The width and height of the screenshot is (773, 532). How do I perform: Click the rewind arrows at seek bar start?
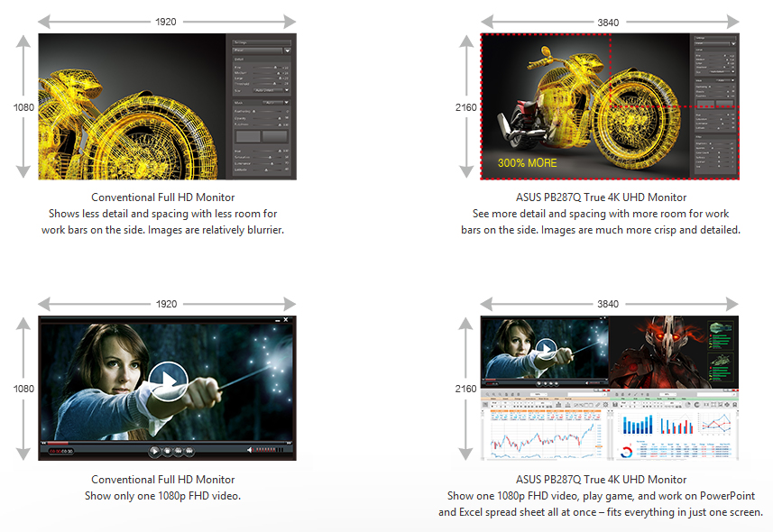(x=43, y=443)
